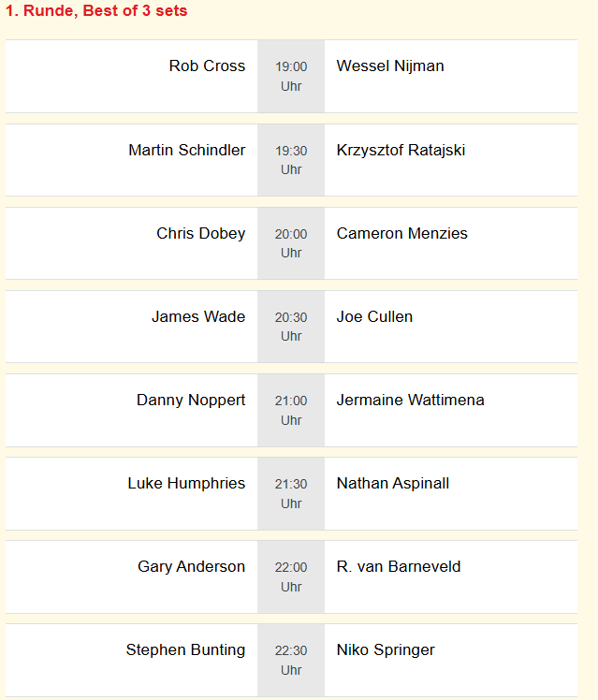Click the 22:30 Uhr time slot
The image size is (598, 700).
(291, 660)
